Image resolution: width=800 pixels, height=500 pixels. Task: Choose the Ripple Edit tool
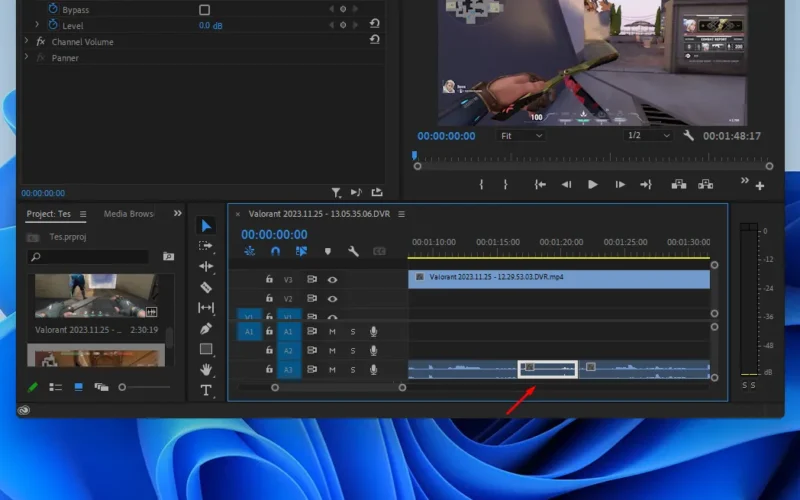(x=206, y=266)
